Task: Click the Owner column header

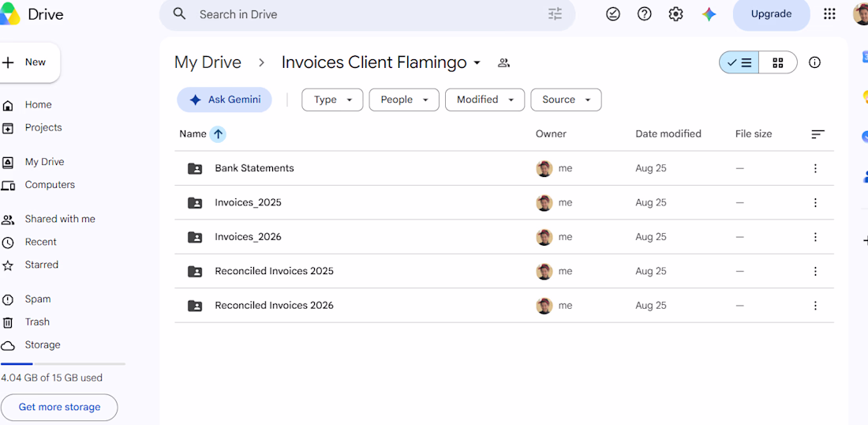Action: (x=551, y=134)
